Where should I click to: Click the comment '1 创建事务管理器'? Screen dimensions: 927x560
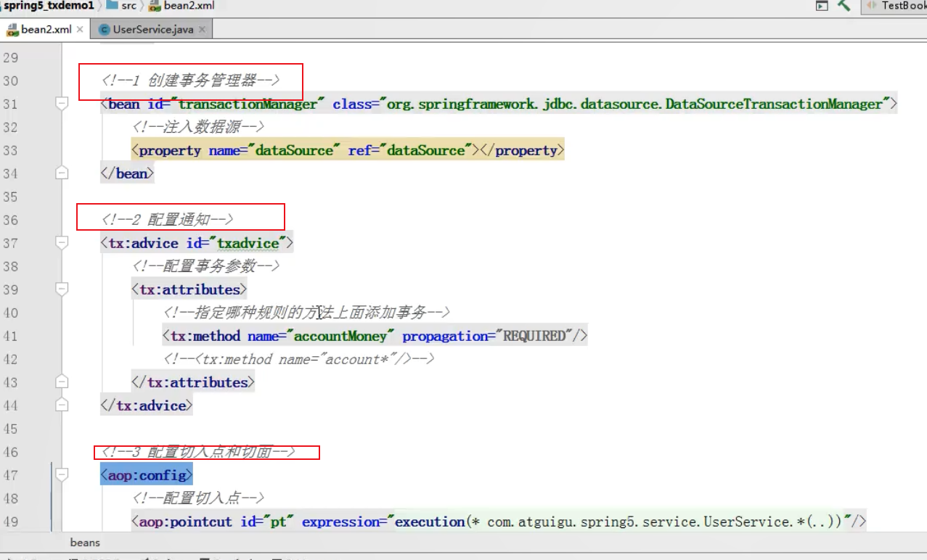click(190, 81)
